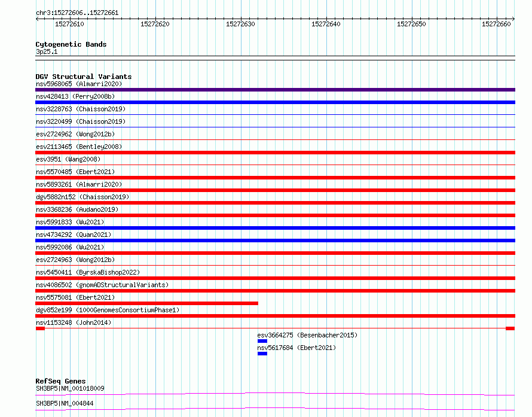
Task: Open variant nsv3368236 (Audano2019)
Action: coord(77,209)
